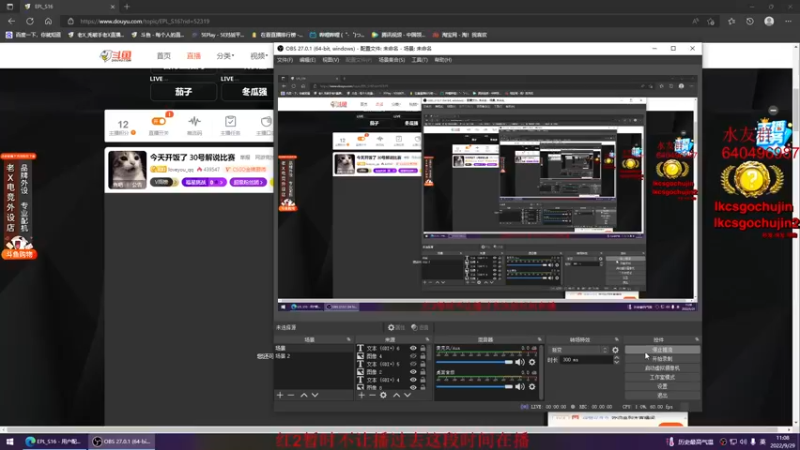Click the 开始录制 button
The width and height of the screenshot is (800, 450).
point(662,359)
